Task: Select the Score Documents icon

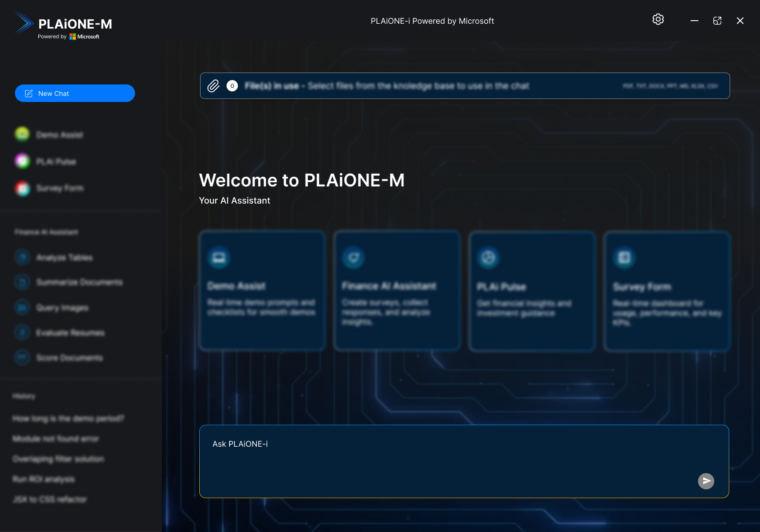Action: click(x=22, y=357)
